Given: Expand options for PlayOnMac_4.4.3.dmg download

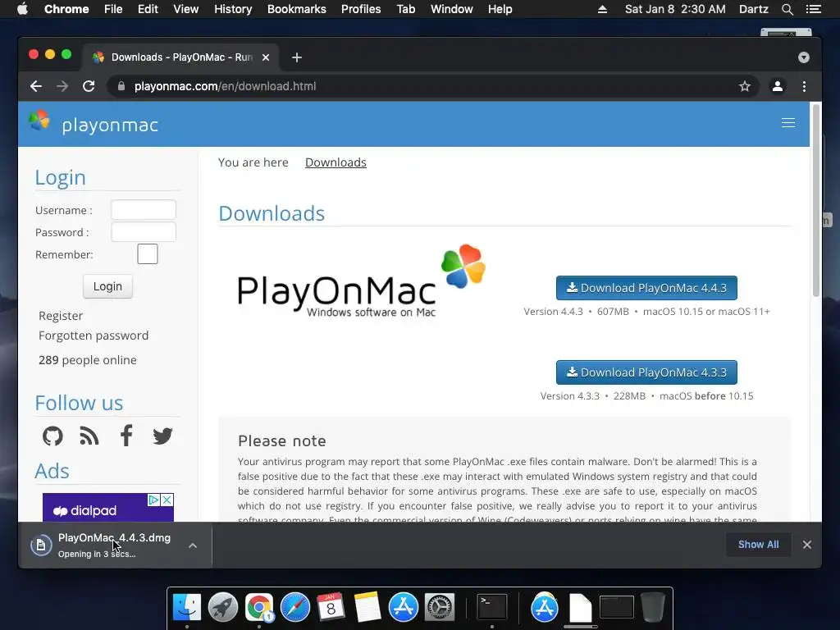Looking at the screenshot, I should (x=193, y=546).
